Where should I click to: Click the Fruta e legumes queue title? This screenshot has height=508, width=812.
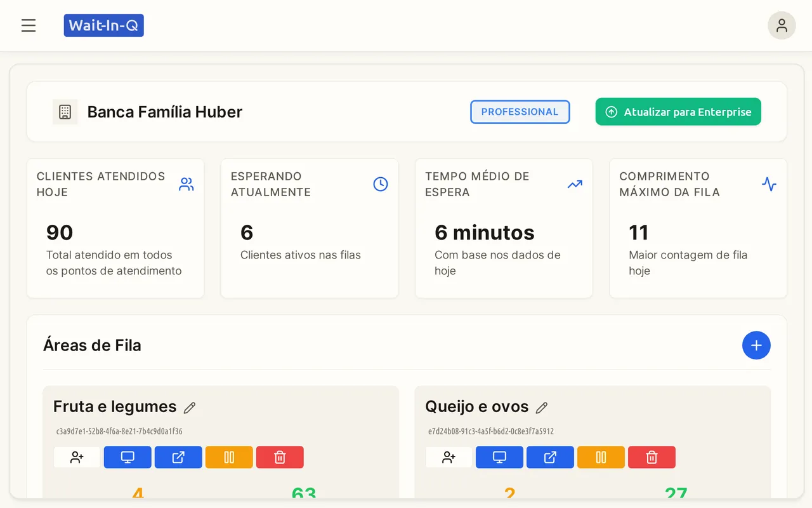click(x=115, y=406)
